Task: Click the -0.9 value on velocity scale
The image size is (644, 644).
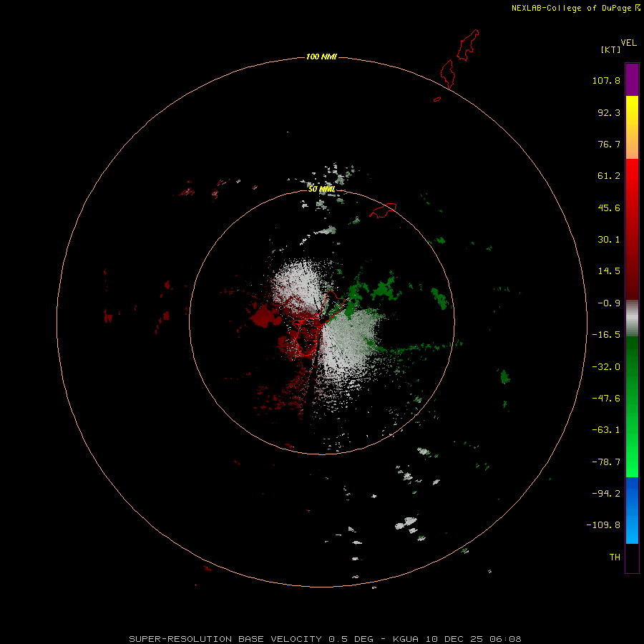Action: 609,303
